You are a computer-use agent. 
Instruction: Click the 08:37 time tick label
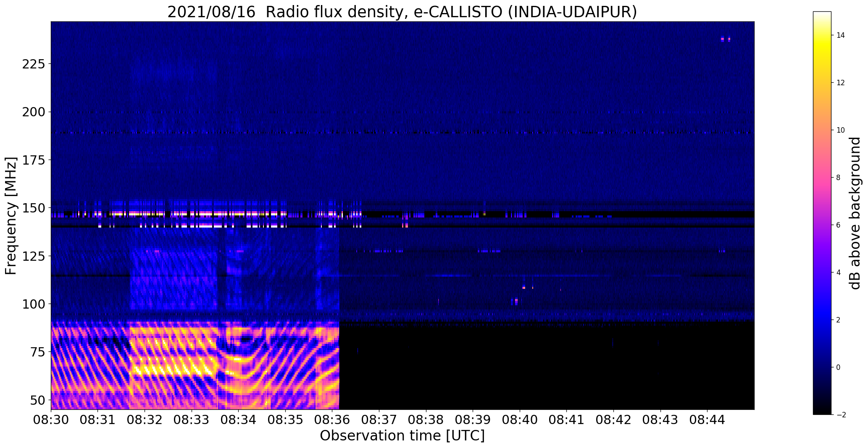(x=379, y=420)
